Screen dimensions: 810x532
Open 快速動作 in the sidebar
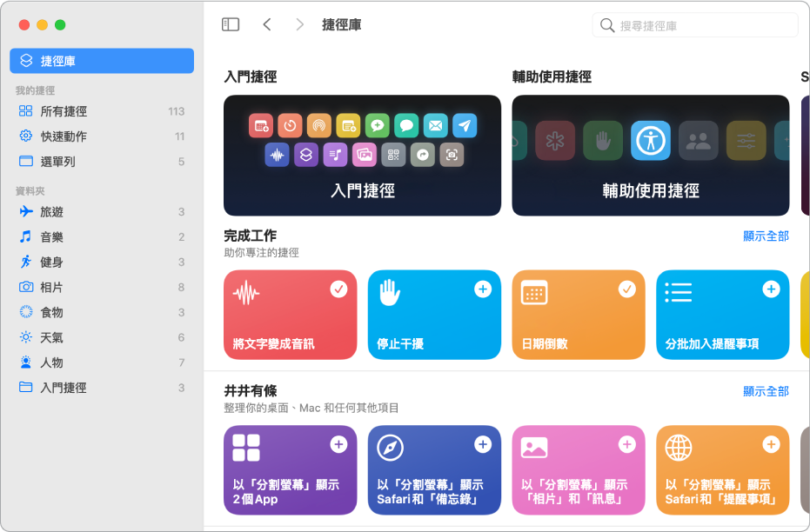click(102, 136)
